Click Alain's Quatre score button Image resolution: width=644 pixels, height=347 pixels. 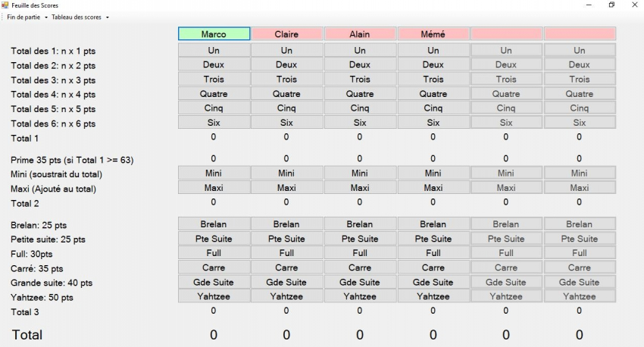coord(360,94)
